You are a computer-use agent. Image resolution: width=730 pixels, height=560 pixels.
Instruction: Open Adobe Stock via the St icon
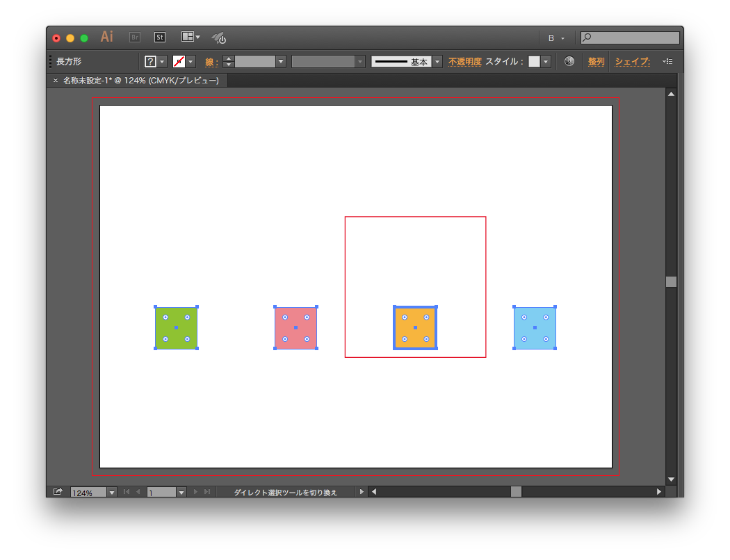point(160,38)
